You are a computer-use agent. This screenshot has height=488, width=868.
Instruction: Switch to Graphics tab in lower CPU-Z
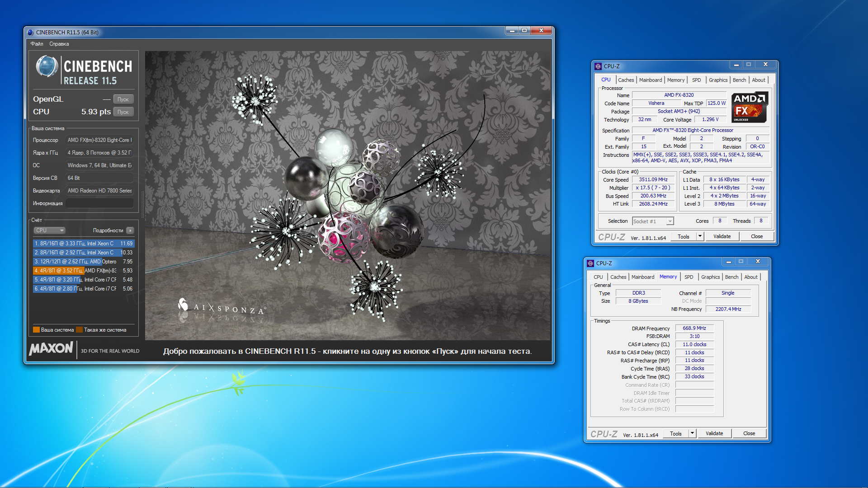point(710,277)
